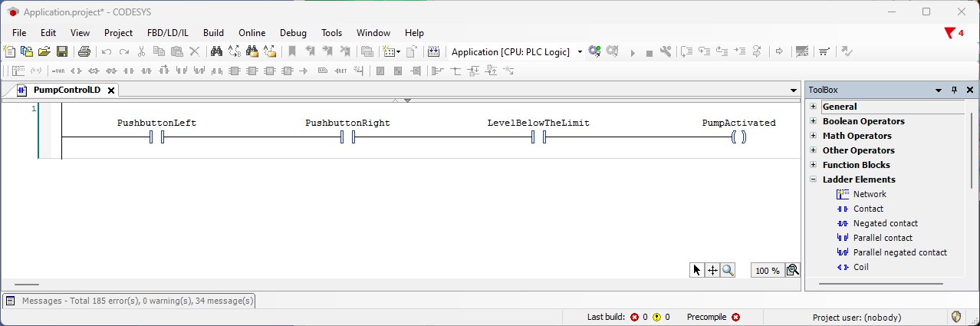Toggle auto-hide pin on ToolBox panel
The height and width of the screenshot is (326, 980).
(x=954, y=91)
